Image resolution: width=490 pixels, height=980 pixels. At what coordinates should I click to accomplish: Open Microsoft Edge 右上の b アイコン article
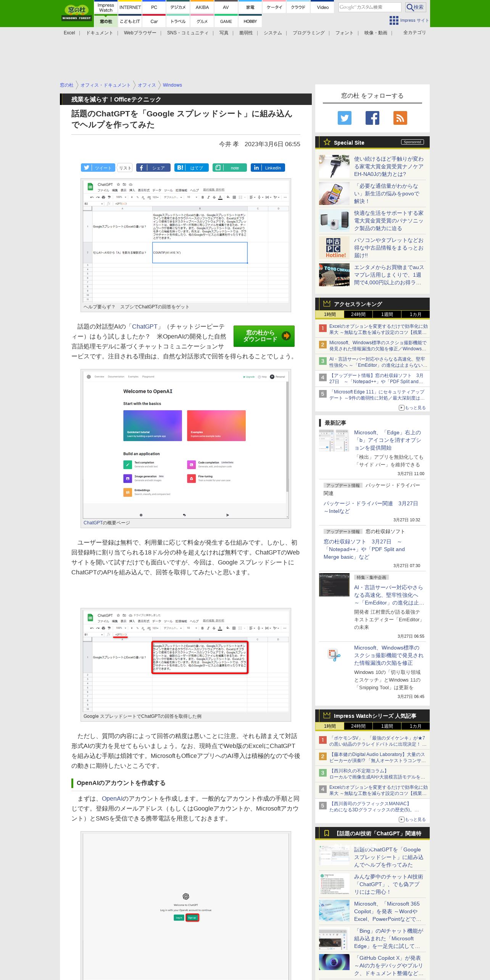click(388, 440)
